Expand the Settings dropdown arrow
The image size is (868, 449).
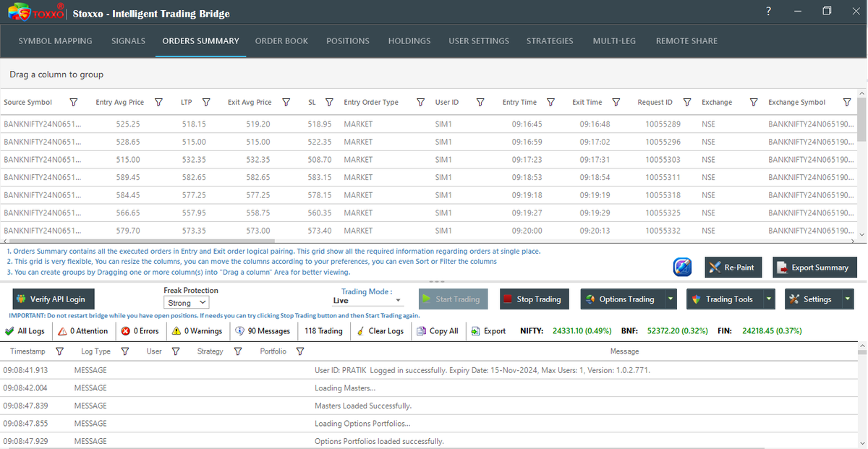tap(847, 299)
